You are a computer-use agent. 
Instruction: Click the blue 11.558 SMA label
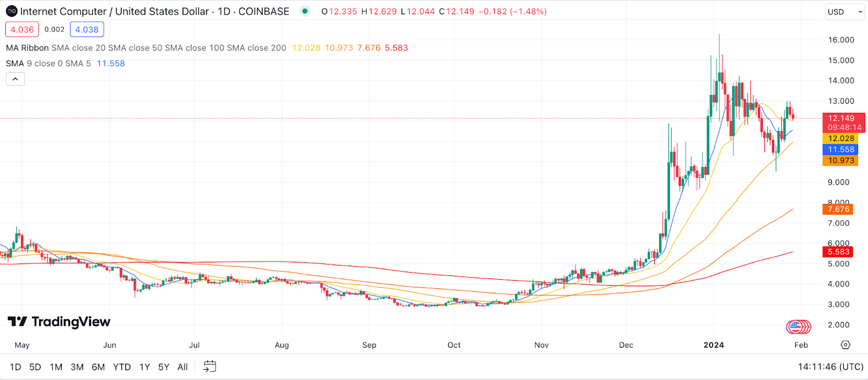[x=841, y=150]
